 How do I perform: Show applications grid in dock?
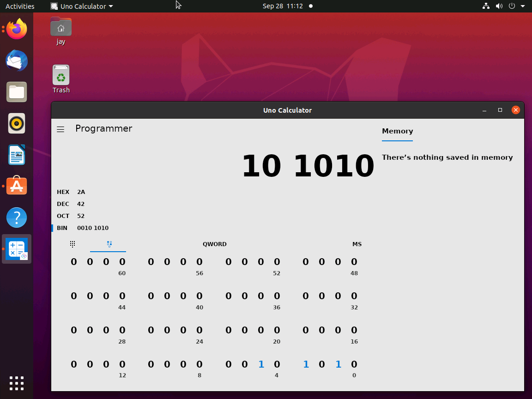click(17, 383)
